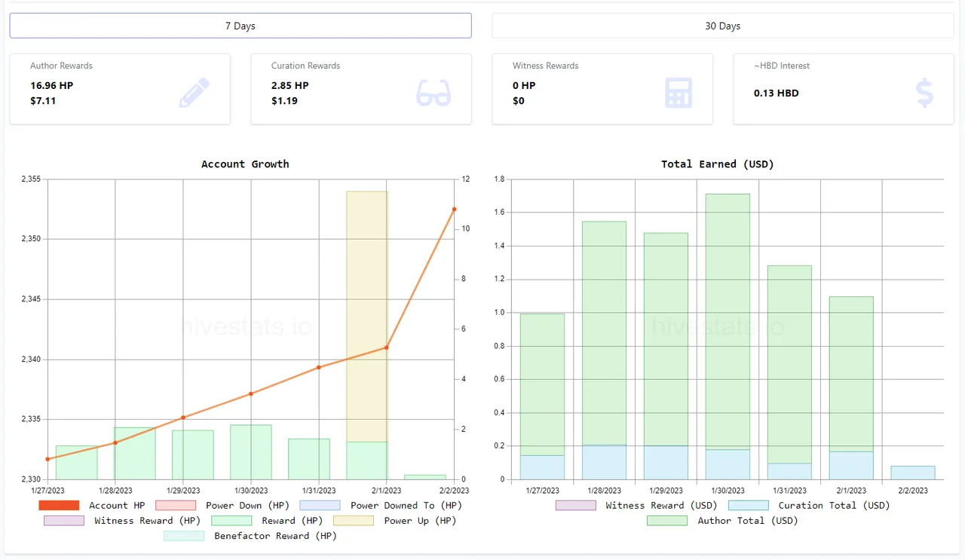Click Author Total bar for 2/1/2023 in Total Earned
The height and width of the screenshot is (560, 965).
851,374
